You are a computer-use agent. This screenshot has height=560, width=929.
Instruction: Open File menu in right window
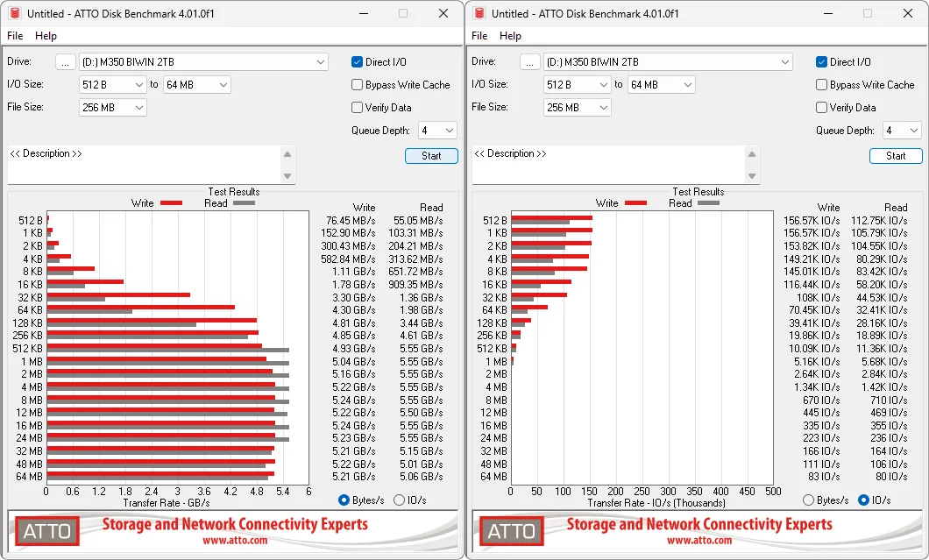pyautogui.click(x=479, y=36)
